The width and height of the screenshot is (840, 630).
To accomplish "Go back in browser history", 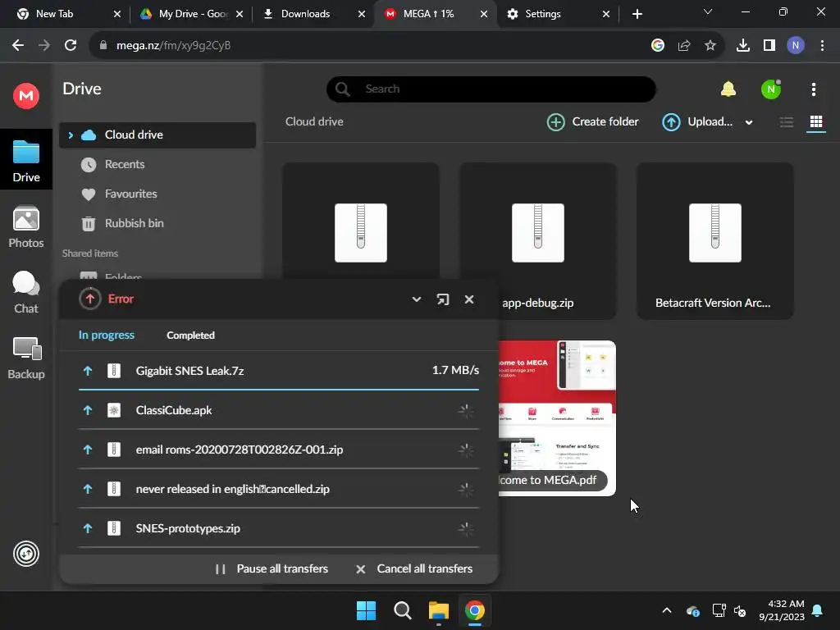I will [18, 46].
